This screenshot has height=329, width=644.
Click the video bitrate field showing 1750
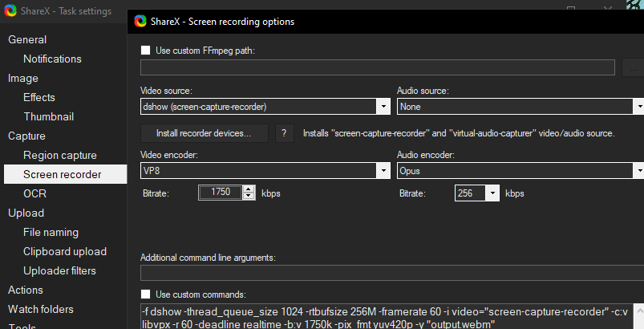tap(221, 193)
